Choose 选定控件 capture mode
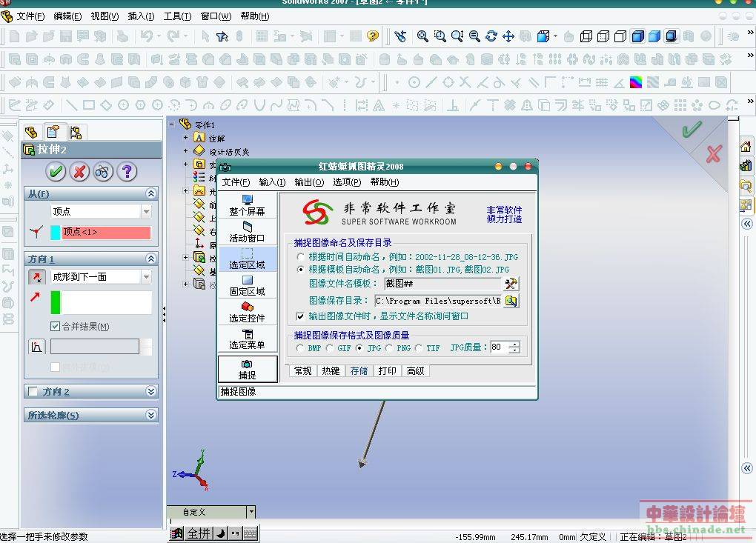The image size is (756, 543). click(x=248, y=312)
